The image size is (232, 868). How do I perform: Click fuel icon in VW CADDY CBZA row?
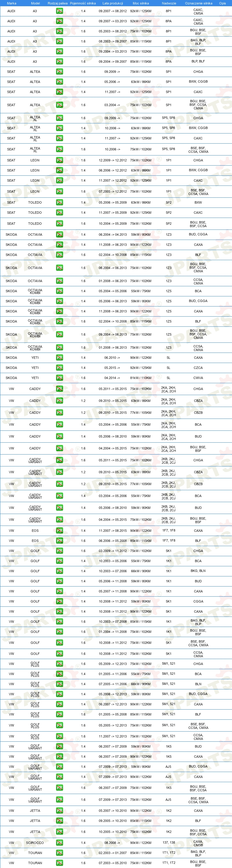click(60, 401)
